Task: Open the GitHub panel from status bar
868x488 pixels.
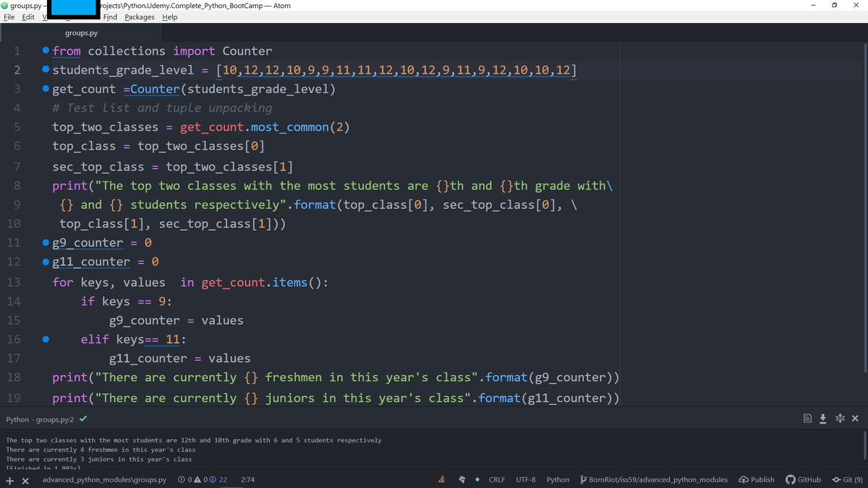Action: coord(803,480)
